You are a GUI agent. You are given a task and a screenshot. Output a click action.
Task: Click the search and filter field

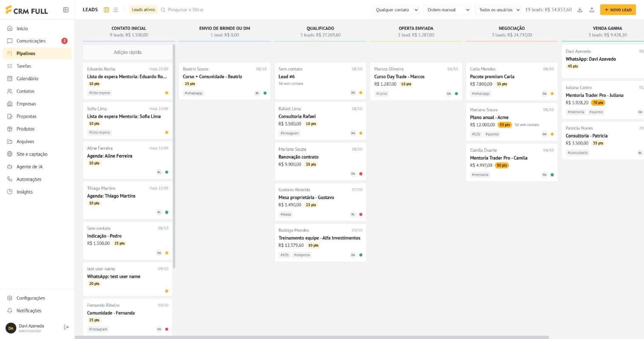click(186, 10)
